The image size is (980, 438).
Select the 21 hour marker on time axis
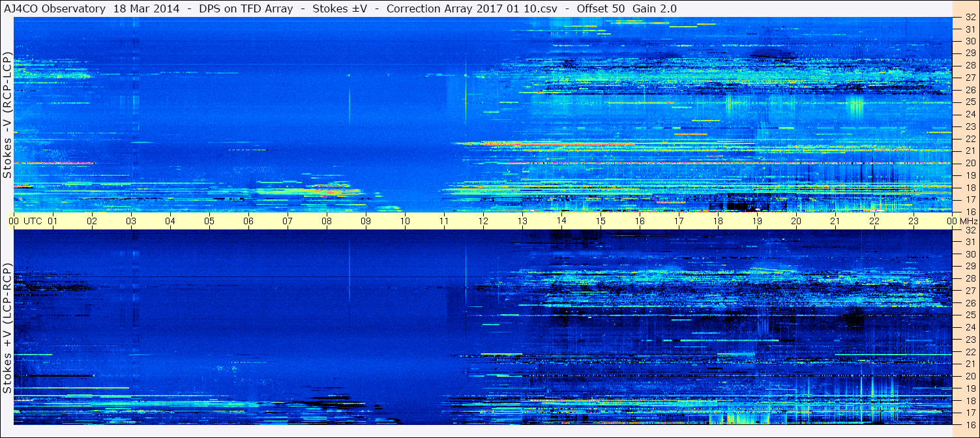[x=835, y=221]
